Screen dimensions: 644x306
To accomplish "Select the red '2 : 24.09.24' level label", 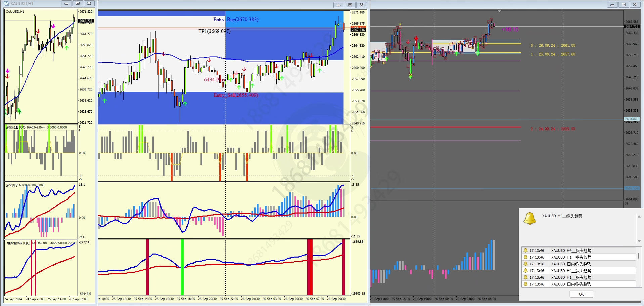I will pos(553,129).
